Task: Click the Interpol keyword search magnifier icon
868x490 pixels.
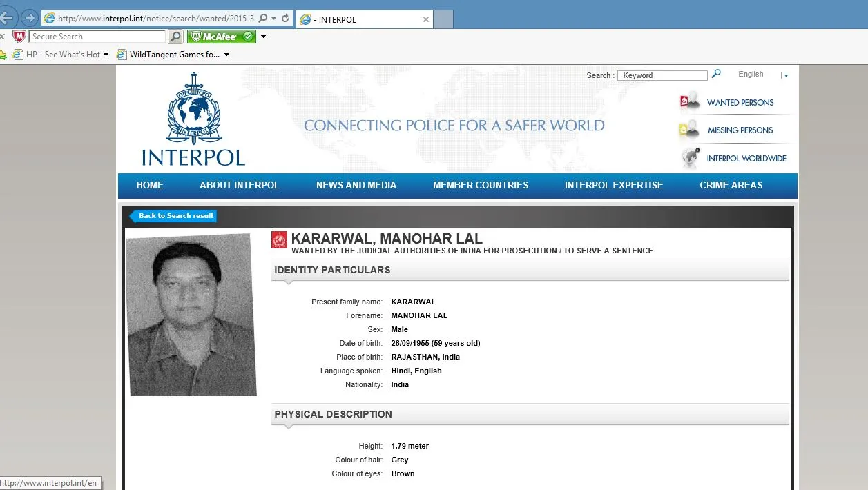Action: [x=716, y=74]
